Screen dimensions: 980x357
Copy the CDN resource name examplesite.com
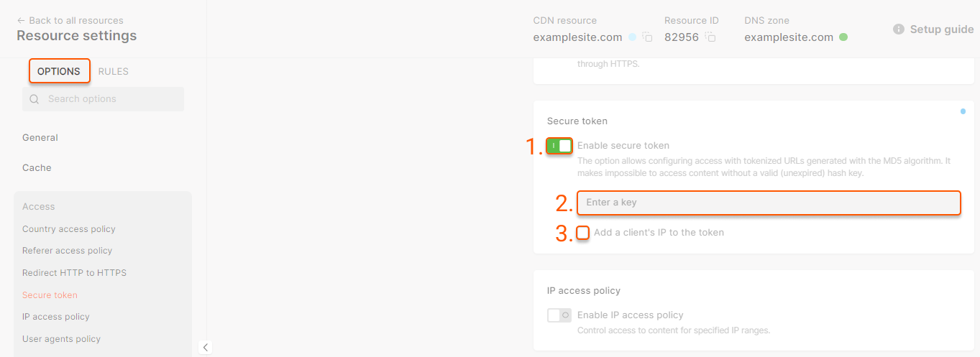(647, 37)
